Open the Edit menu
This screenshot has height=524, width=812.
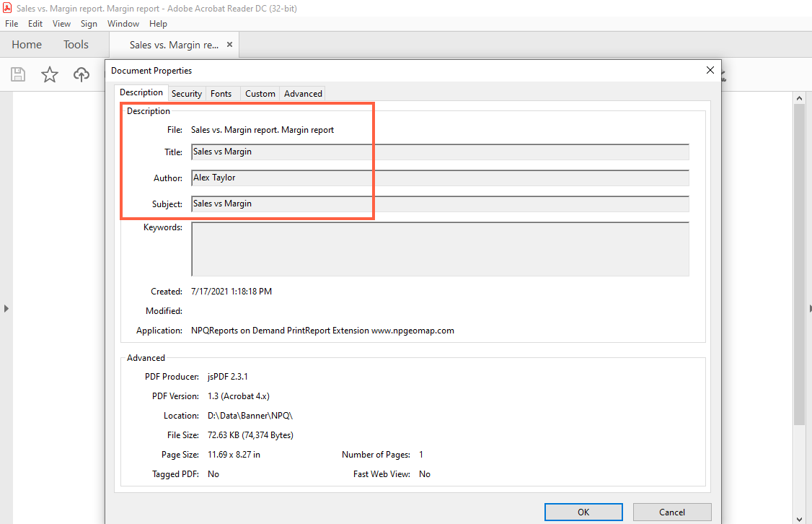[35, 24]
